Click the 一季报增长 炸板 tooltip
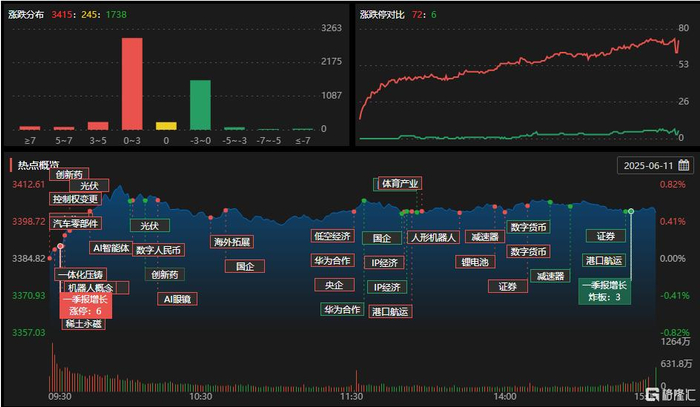The width and height of the screenshot is (700, 407). [x=604, y=291]
